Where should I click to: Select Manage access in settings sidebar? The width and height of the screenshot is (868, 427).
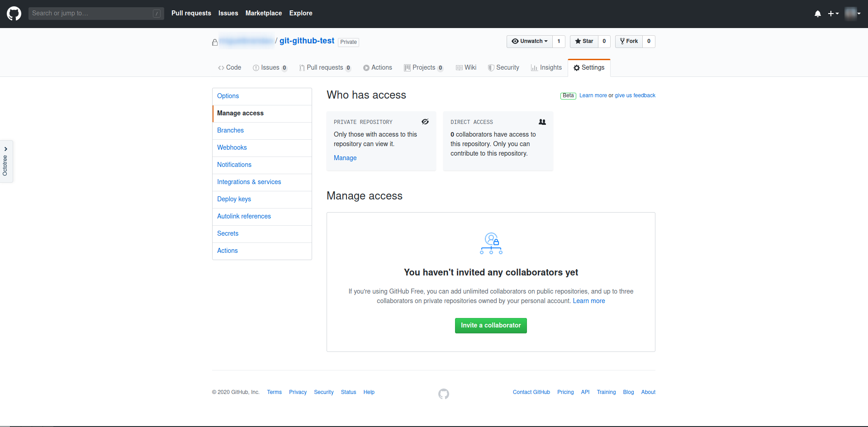pyautogui.click(x=262, y=113)
